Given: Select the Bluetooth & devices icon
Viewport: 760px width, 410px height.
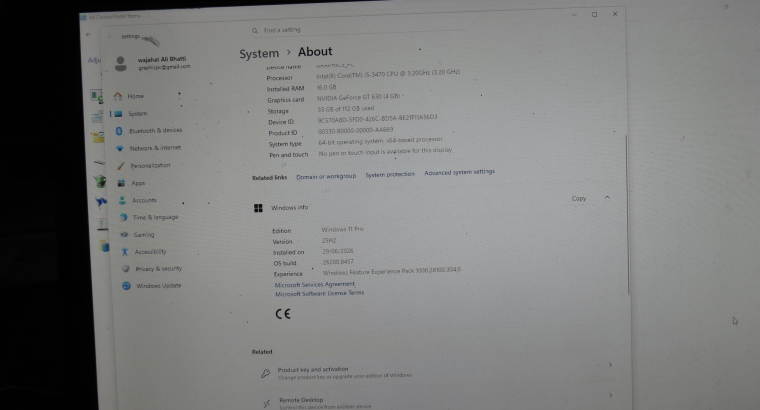Looking at the screenshot, I should point(119,131).
